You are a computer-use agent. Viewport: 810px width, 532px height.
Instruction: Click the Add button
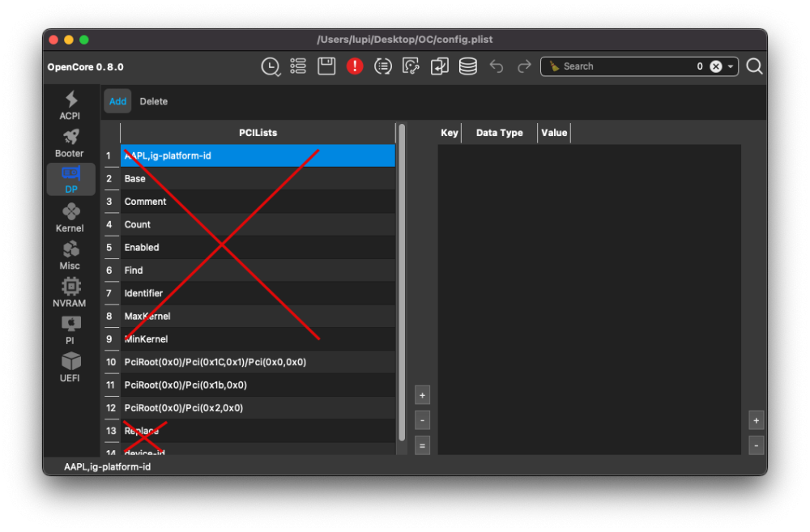117,101
